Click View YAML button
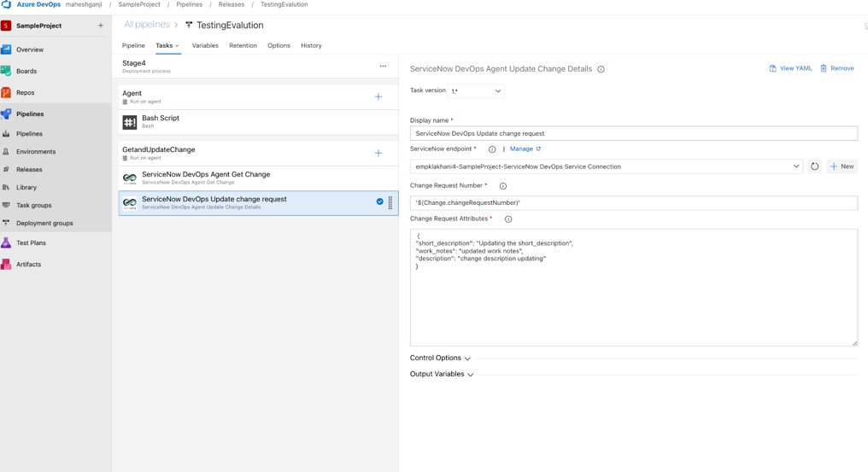Viewport: 868px width, 472px height. 790,68
